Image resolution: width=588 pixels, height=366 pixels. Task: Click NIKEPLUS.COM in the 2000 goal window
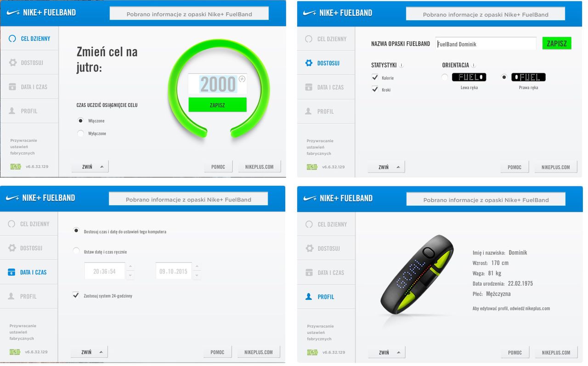(x=259, y=167)
